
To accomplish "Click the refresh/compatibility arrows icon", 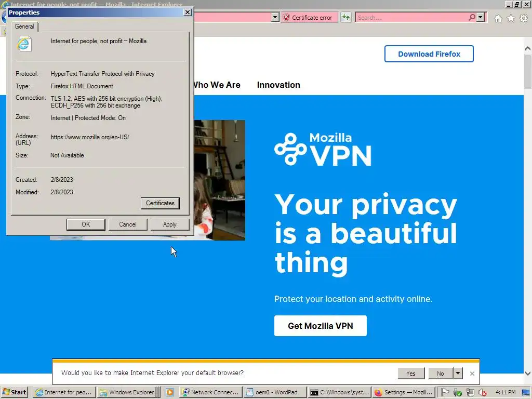I will tap(345, 17).
